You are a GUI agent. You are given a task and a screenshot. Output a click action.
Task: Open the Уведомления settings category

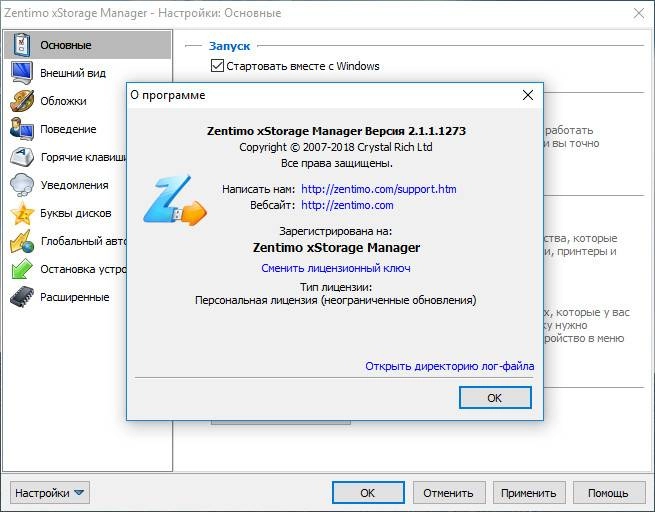tap(74, 185)
